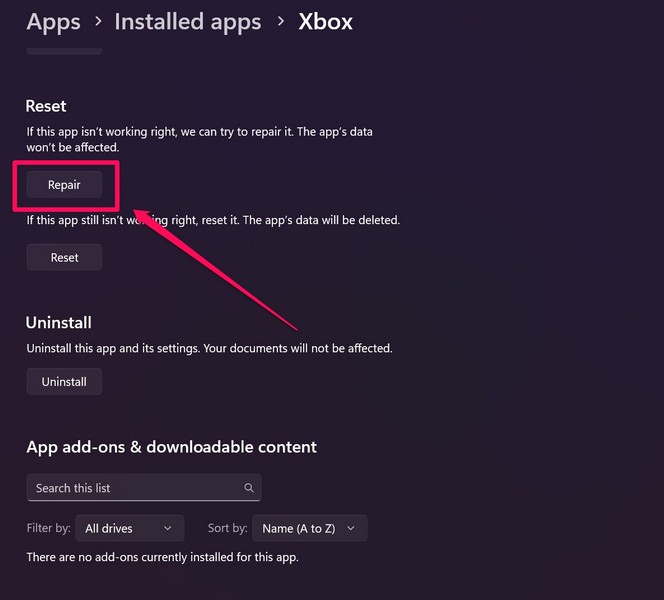Focus the Search this list field
This screenshot has height=600, width=664.
click(135, 488)
